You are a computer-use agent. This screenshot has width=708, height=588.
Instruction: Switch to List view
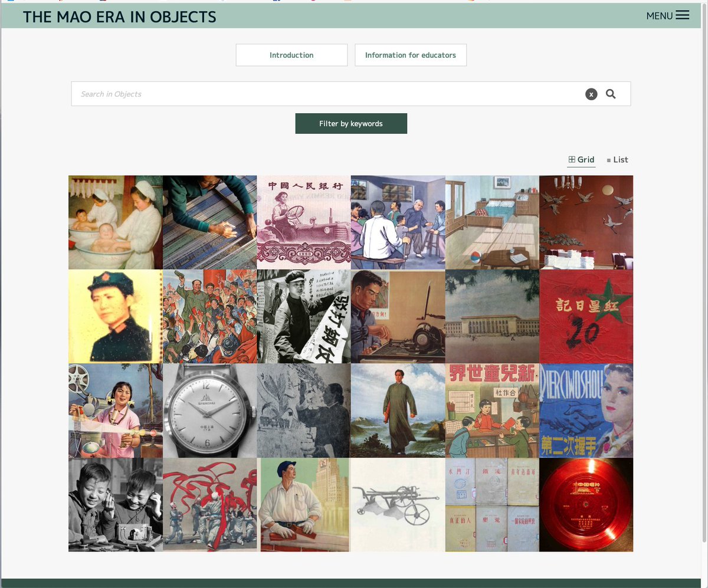coord(617,160)
